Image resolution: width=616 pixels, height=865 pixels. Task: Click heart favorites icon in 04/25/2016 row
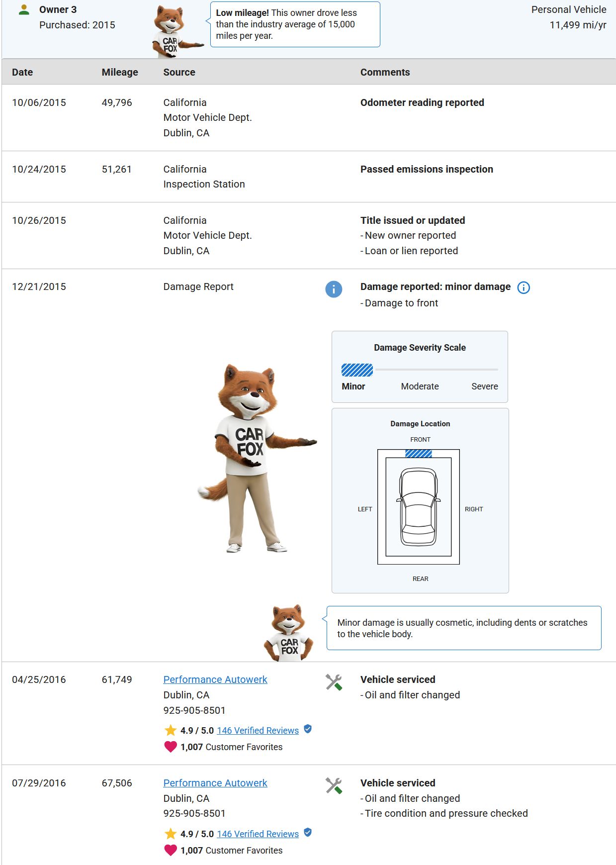(171, 747)
